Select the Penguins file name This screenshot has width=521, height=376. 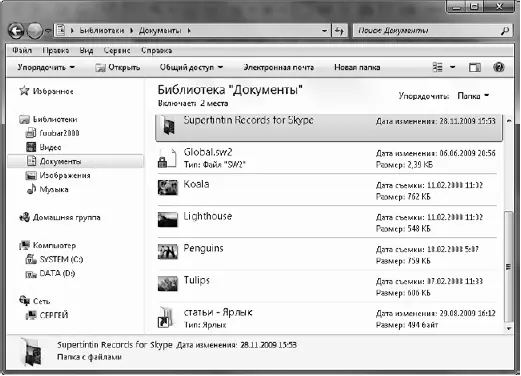(203, 248)
